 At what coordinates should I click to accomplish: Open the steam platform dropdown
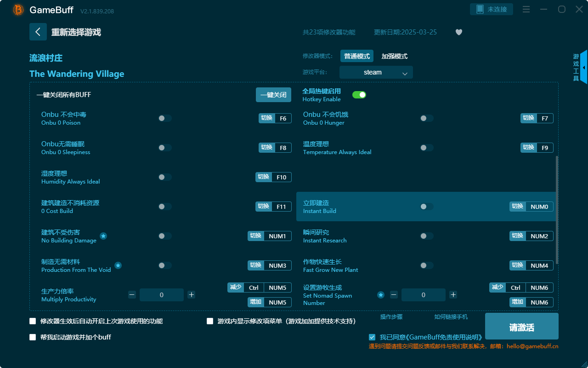point(376,72)
